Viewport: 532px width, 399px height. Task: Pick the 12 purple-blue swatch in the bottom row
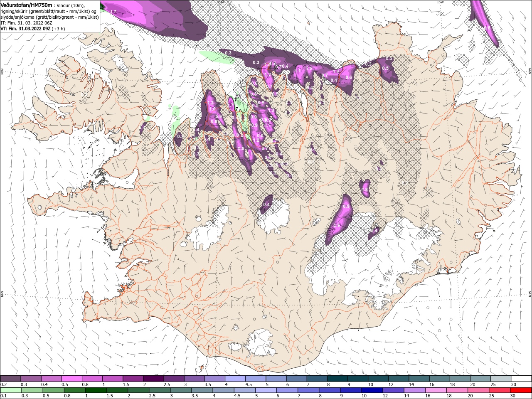coord(392,390)
